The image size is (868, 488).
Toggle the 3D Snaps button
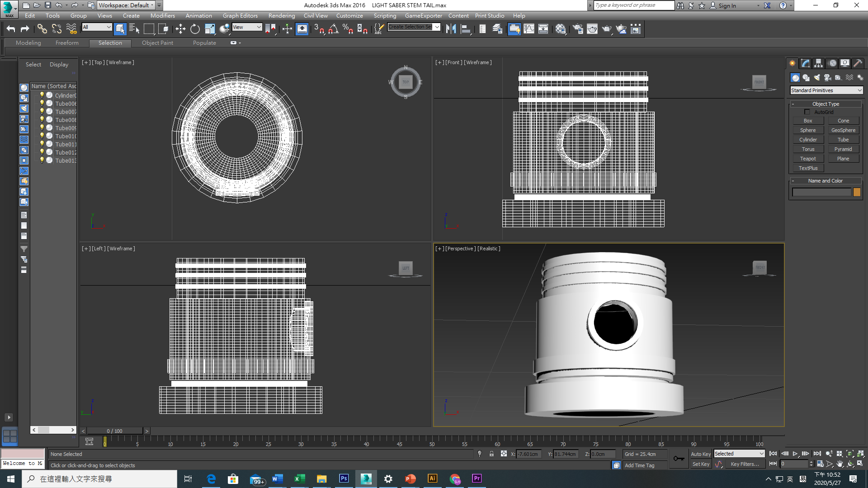pyautogui.click(x=319, y=29)
